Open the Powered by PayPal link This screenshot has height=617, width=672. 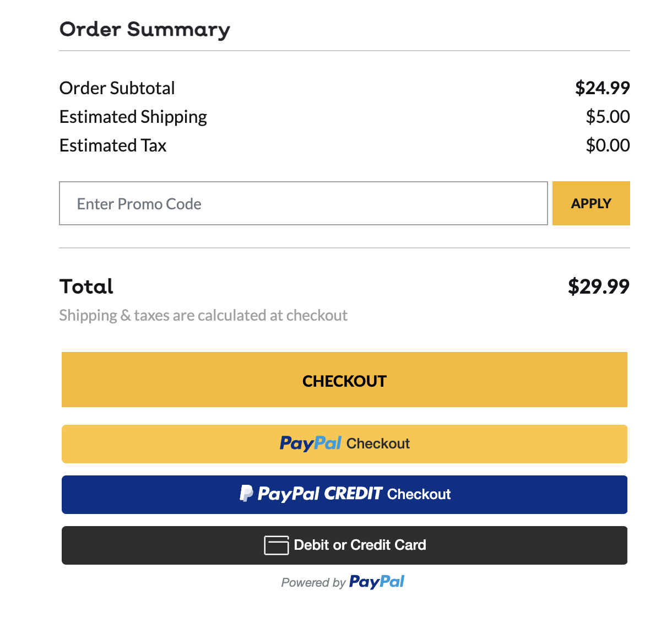pos(343,582)
